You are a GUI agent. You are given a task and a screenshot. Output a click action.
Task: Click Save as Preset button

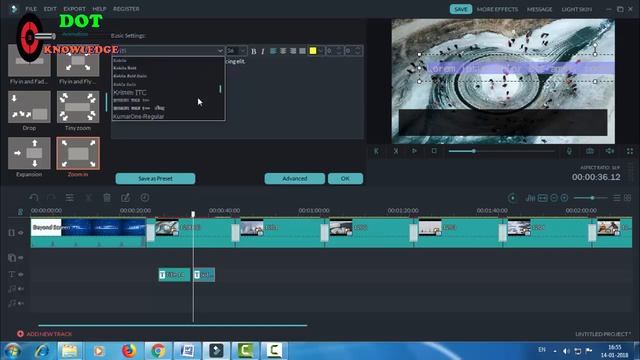(x=155, y=178)
